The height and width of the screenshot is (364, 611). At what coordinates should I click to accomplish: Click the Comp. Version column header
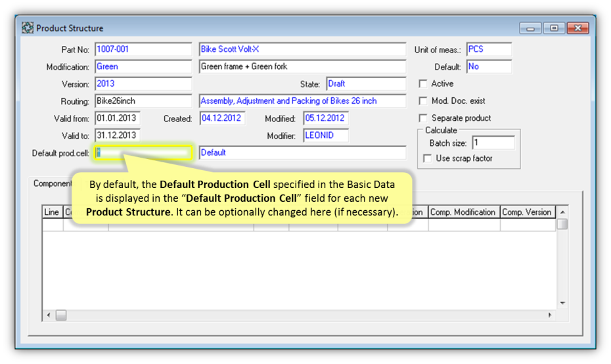point(528,212)
